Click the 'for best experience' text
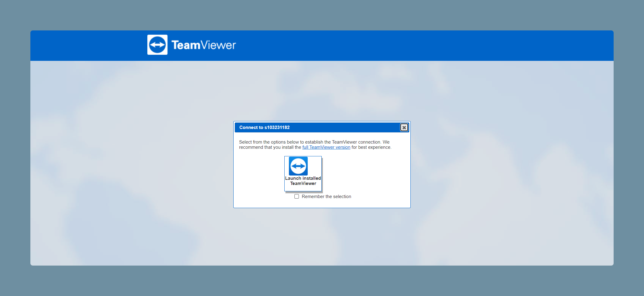The image size is (644, 296). (x=371, y=147)
